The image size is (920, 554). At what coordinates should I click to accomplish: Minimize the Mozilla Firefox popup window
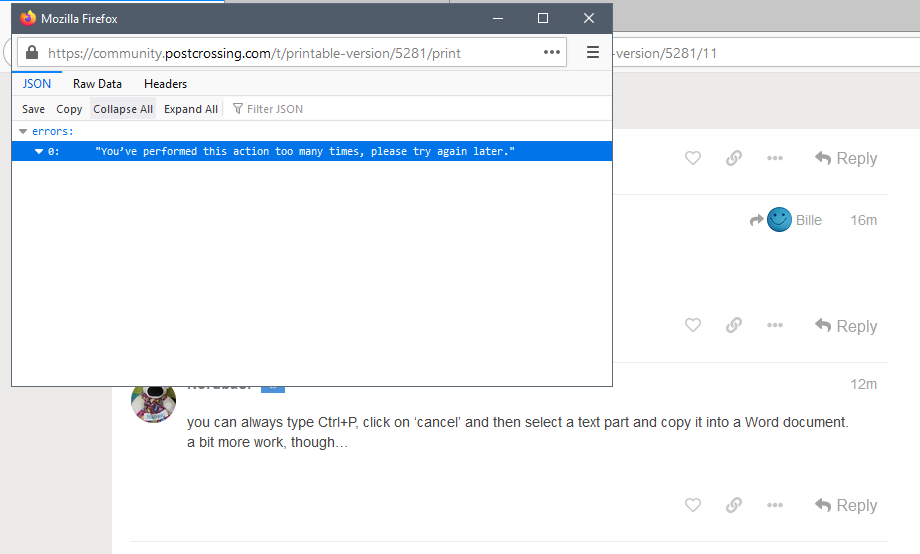(498, 18)
